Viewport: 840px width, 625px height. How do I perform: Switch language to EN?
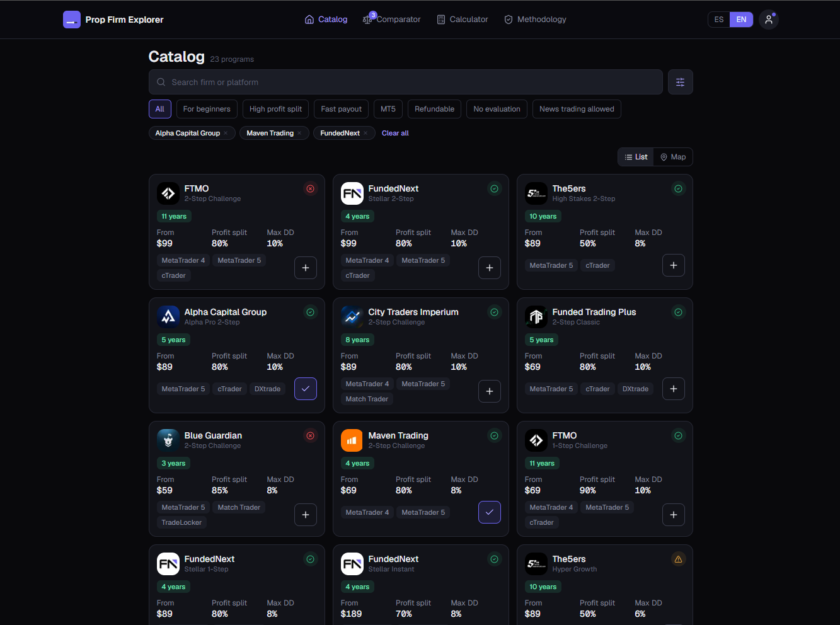pos(741,20)
